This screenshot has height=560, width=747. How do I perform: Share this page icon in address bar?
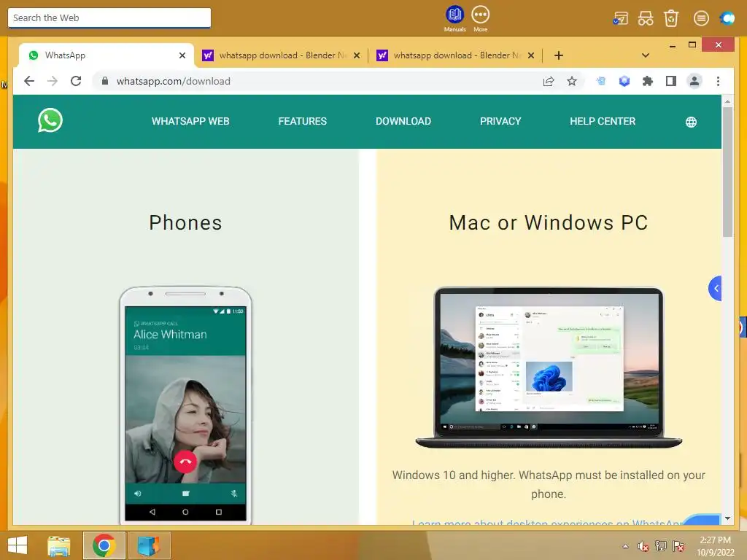click(549, 81)
